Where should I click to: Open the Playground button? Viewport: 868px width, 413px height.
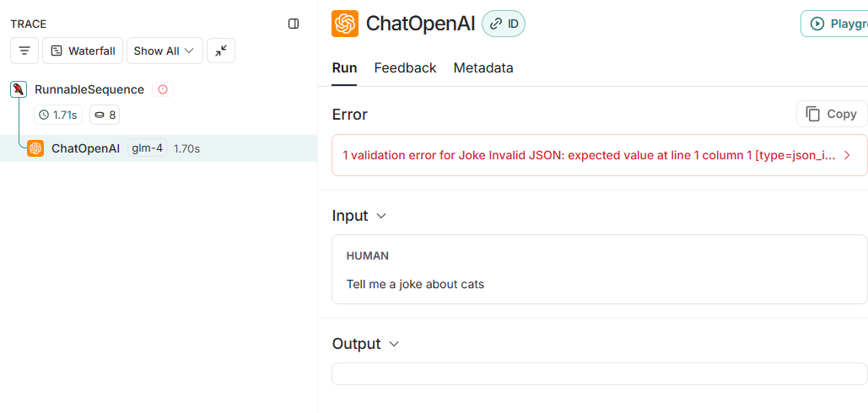pyautogui.click(x=834, y=24)
